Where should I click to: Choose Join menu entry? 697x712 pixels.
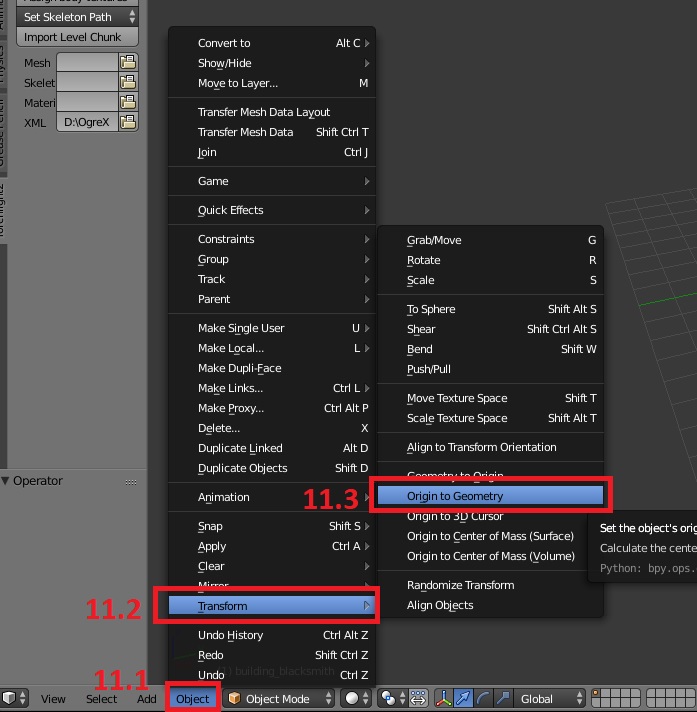272,152
